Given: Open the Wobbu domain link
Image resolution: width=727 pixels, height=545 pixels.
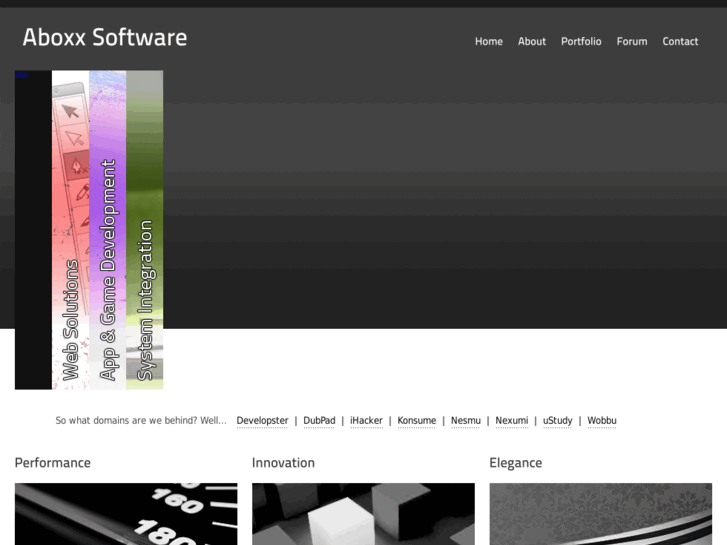Looking at the screenshot, I should pyautogui.click(x=602, y=421).
